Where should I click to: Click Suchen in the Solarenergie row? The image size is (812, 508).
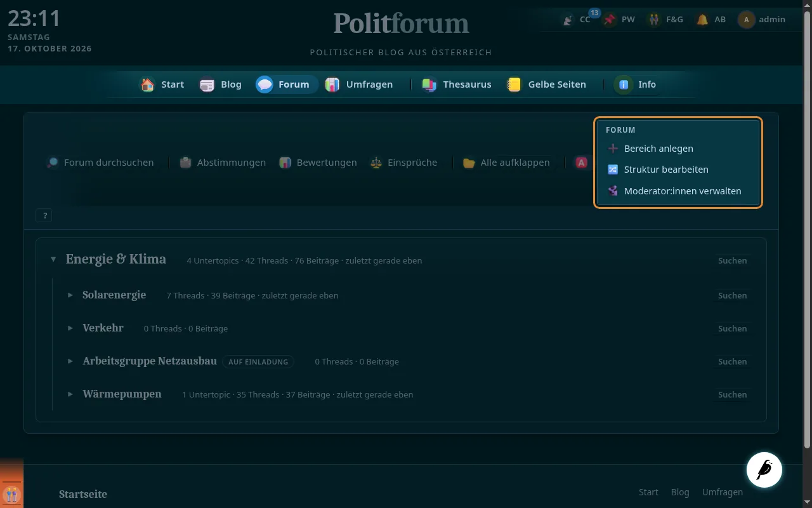coord(732,295)
